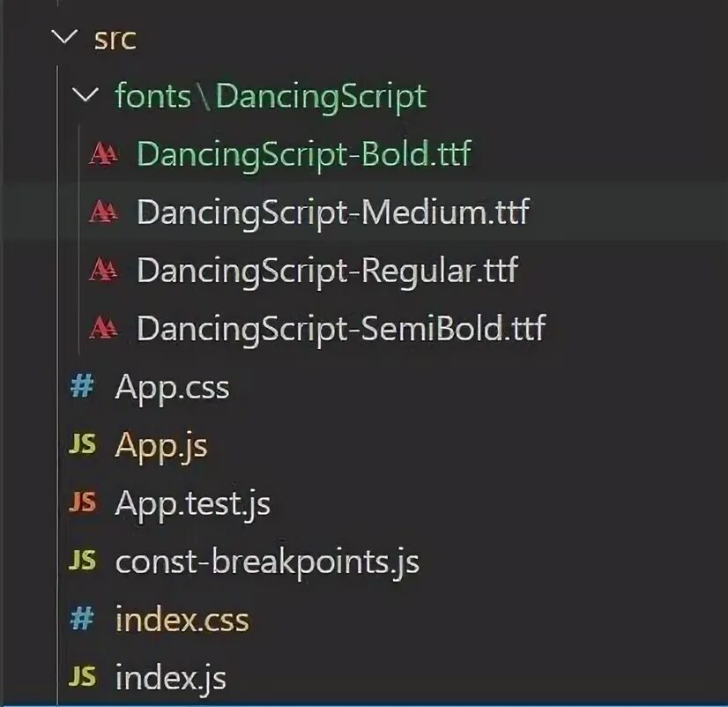
Task: Collapse the fonts\DancingScript folder chevron
Action: [x=85, y=94]
